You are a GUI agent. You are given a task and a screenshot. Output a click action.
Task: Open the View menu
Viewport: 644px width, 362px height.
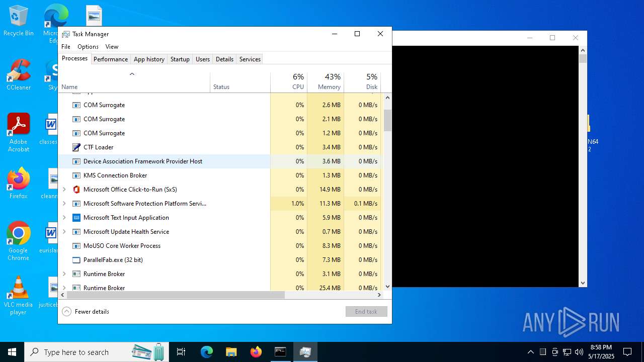[112, 47]
